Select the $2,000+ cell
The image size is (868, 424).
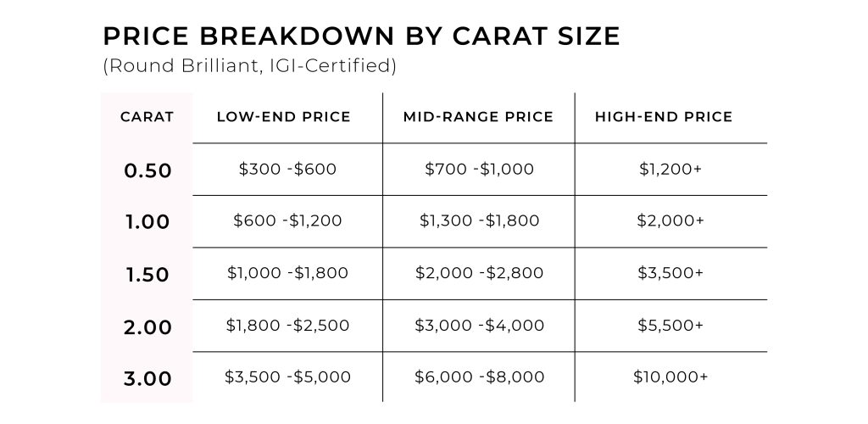[x=670, y=220]
